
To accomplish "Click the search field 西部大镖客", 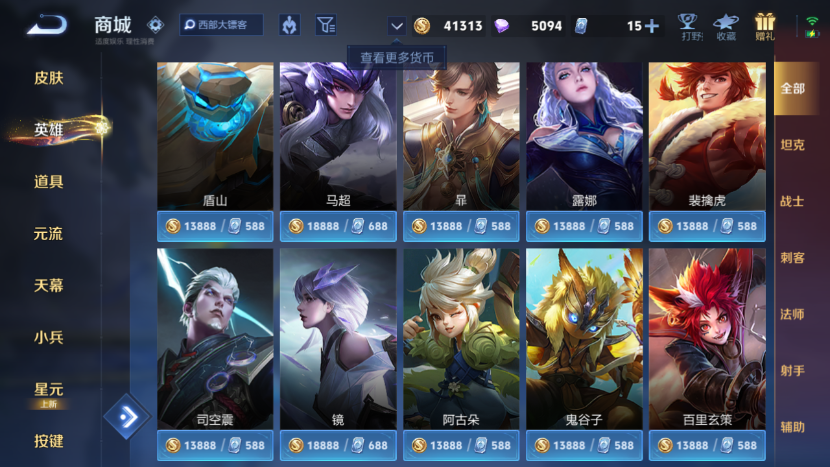I will click(221, 25).
